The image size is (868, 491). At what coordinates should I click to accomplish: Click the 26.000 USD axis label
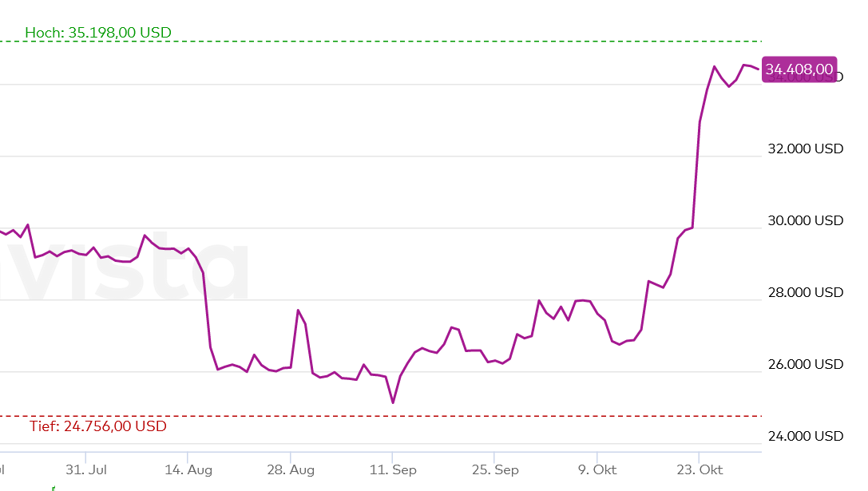click(x=805, y=364)
